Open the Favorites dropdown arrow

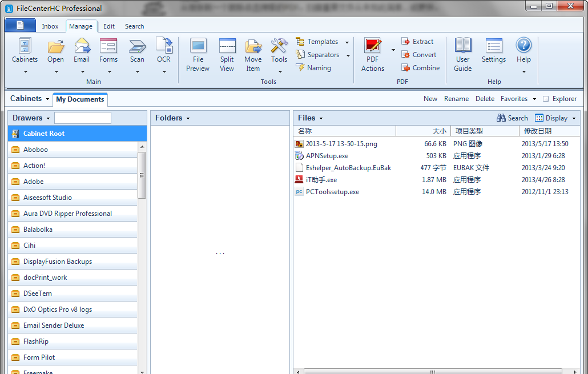(x=534, y=99)
